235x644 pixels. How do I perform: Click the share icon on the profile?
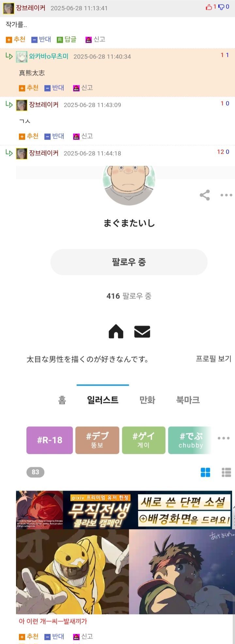[205, 195]
